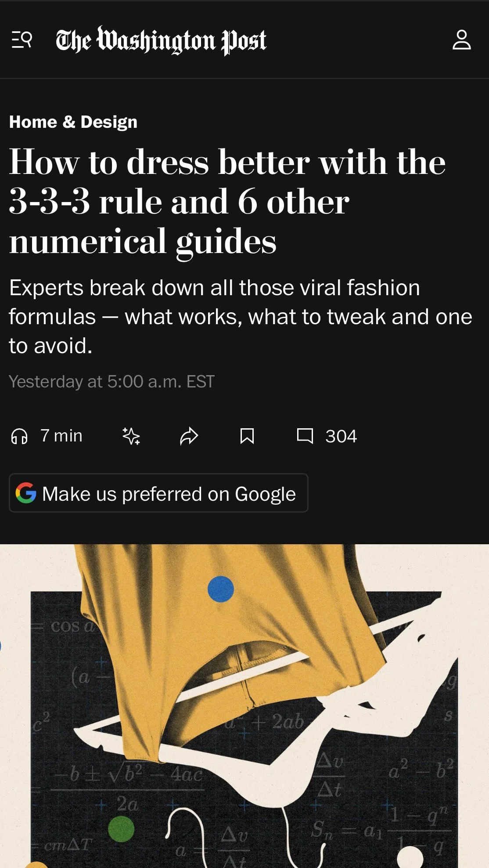Click the blue dot on the illustration

point(221,589)
